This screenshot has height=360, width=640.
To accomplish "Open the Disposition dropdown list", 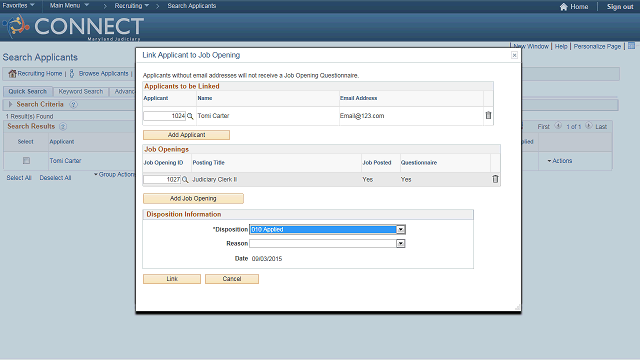I will [401, 229].
